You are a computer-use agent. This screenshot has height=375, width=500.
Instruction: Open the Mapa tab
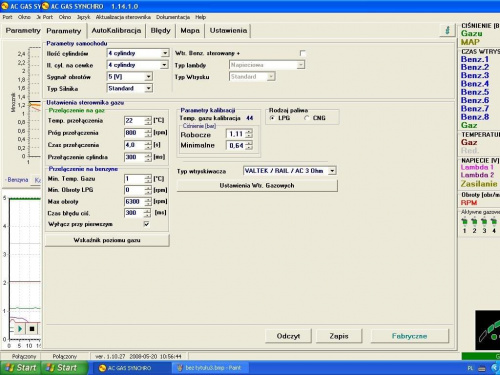pos(190,31)
